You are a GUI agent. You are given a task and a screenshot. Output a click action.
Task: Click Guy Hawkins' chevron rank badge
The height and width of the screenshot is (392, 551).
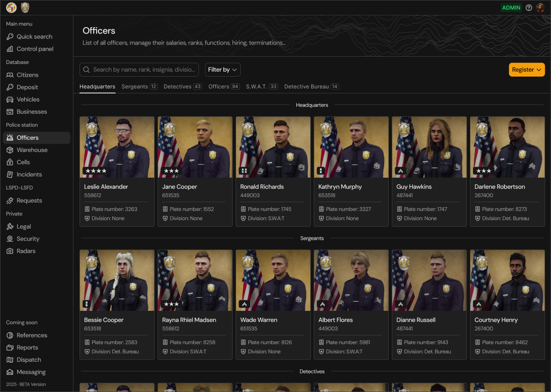401,171
